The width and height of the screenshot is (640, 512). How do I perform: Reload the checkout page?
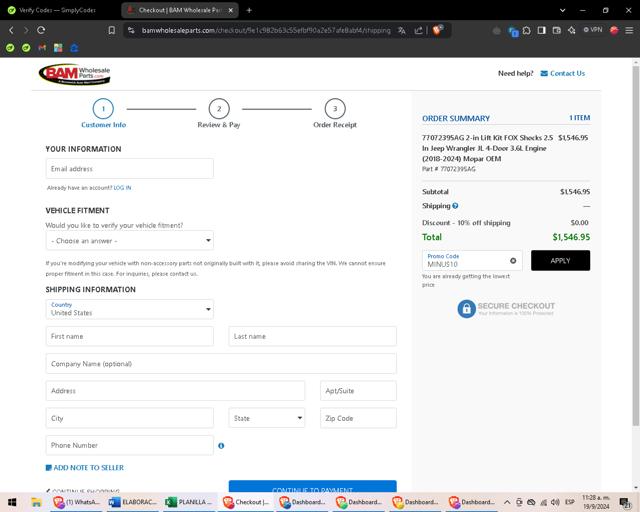click(x=41, y=30)
